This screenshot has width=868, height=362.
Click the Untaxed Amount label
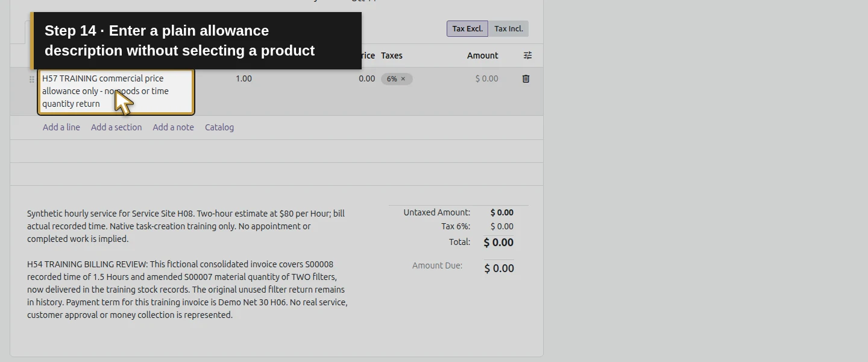click(437, 212)
